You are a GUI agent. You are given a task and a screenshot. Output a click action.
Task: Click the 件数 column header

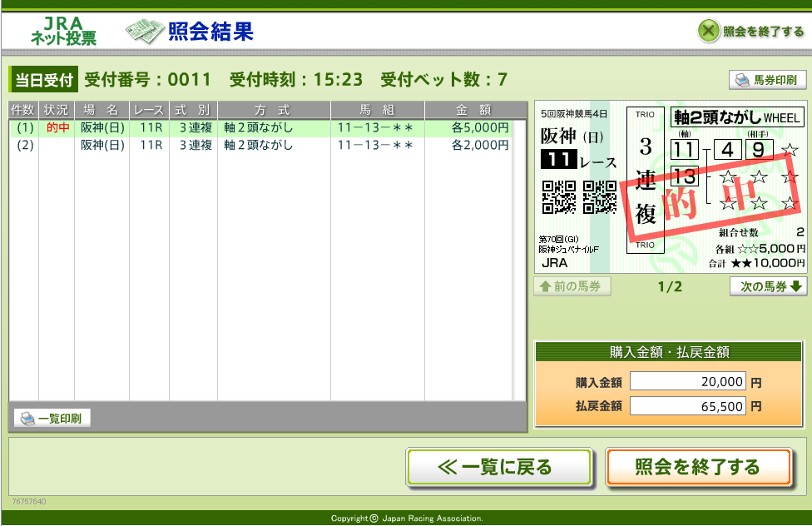pyautogui.click(x=23, y=110)
